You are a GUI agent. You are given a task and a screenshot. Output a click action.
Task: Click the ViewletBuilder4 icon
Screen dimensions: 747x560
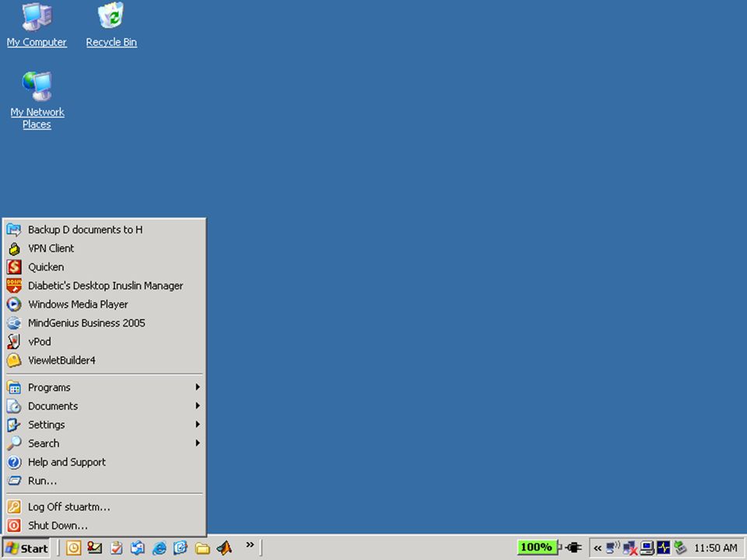coord(14,360)
